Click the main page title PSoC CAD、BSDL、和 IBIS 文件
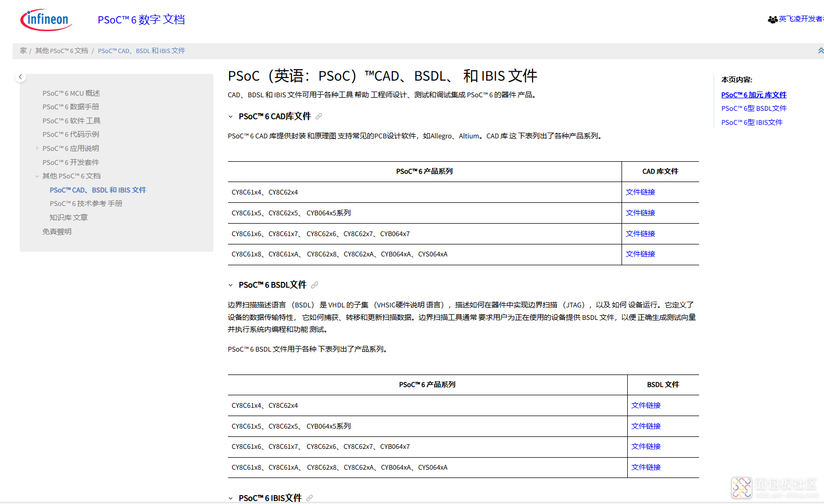The image size is (824, 504). (x=383, y=76)
